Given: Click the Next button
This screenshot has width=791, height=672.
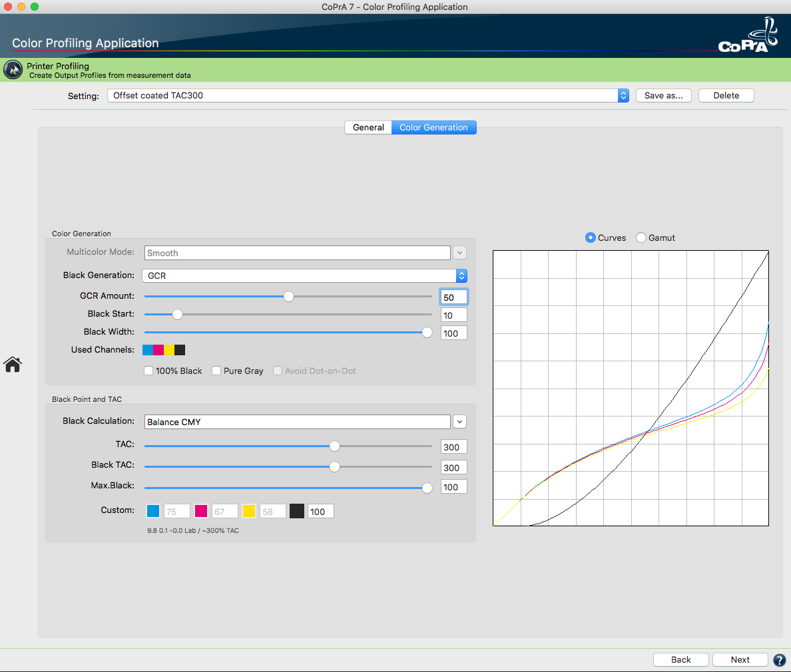Looking at the screenshot, I should tap(740, 660).
